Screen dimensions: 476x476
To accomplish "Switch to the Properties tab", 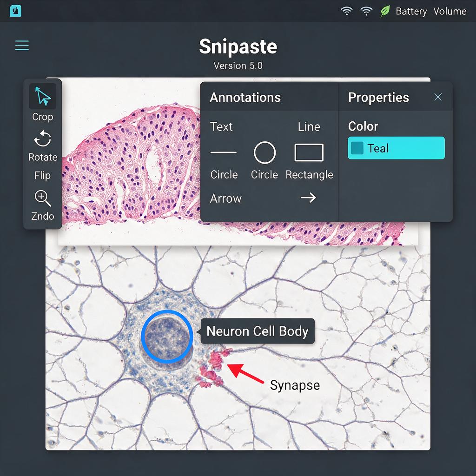I will pyautogui.click(x=378, y=98).
